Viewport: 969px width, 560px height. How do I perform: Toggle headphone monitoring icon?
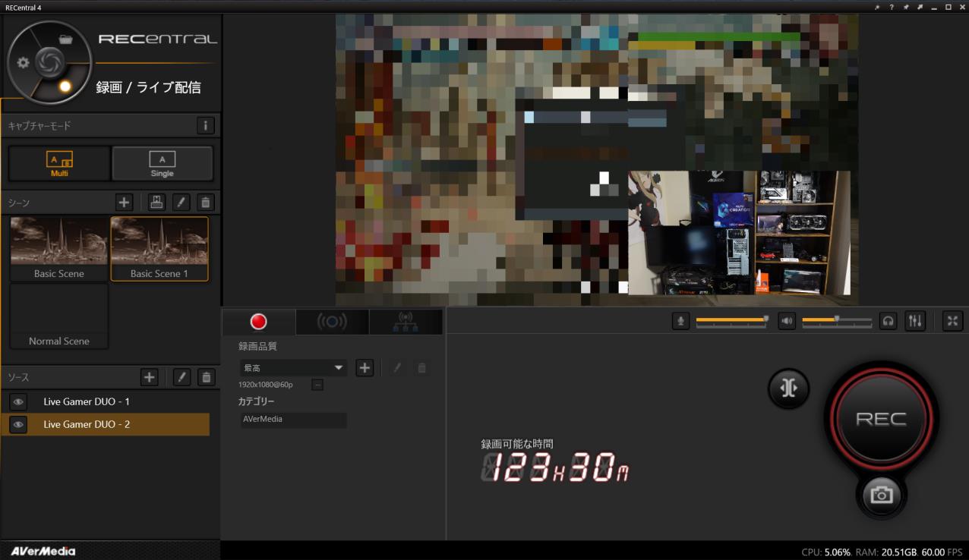tap(888, 321)
